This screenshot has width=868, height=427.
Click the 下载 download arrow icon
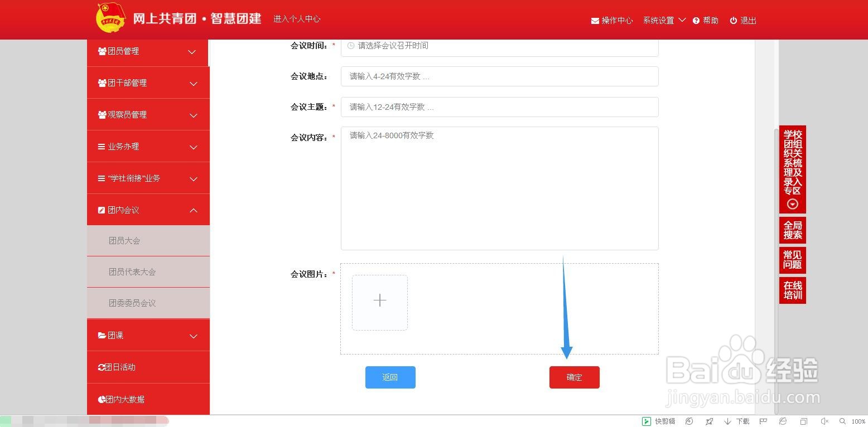[x=727, y=421]
